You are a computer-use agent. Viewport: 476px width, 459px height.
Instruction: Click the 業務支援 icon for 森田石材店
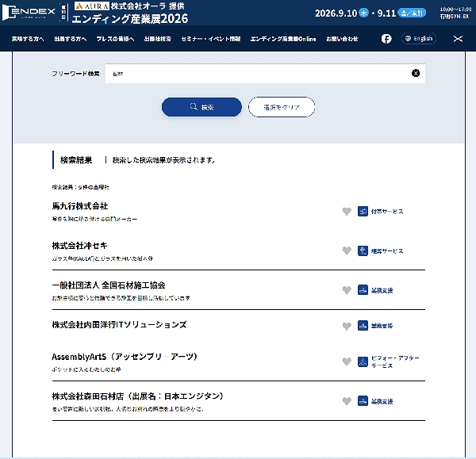(x=363, y=401)
